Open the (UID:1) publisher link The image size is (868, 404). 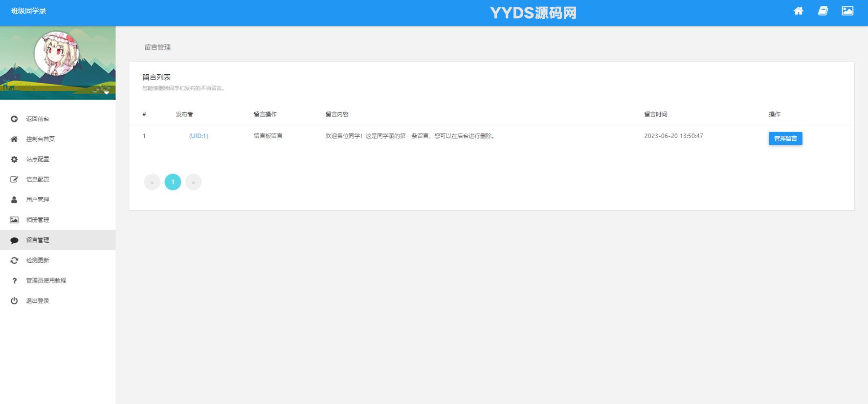(x=199, y=136)
